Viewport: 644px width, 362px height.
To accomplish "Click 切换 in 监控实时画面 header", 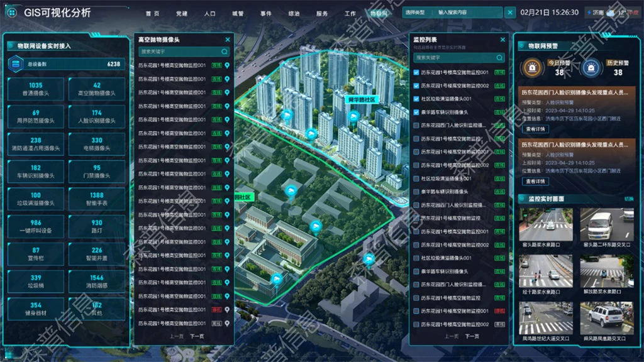I will pos(629,199).
